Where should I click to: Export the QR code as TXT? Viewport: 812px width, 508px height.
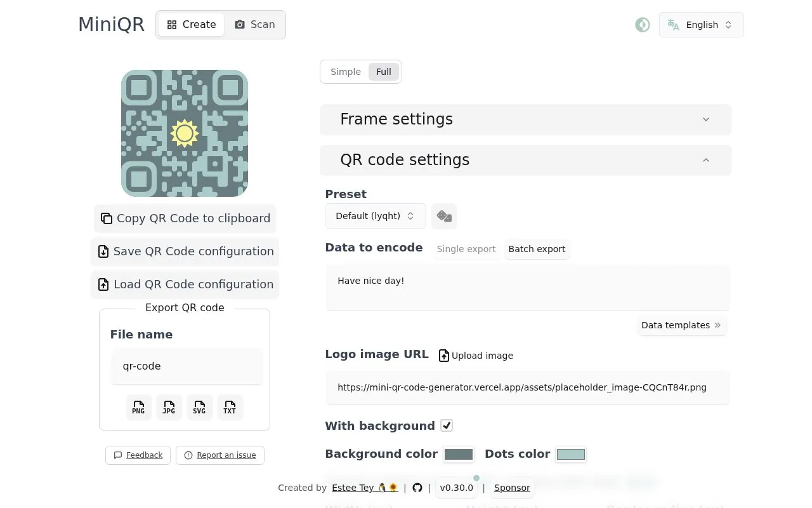click(230, 407)
